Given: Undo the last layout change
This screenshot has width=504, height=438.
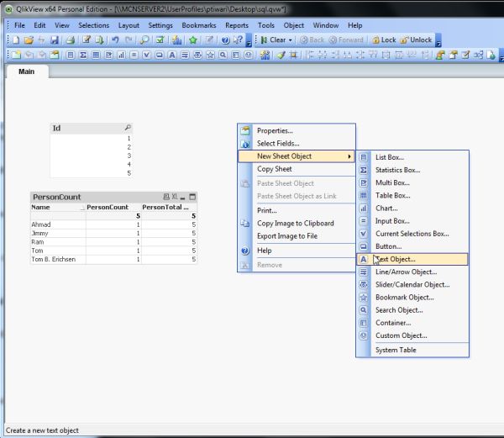Looking at the screenshot, I should [x=115, y=40].
